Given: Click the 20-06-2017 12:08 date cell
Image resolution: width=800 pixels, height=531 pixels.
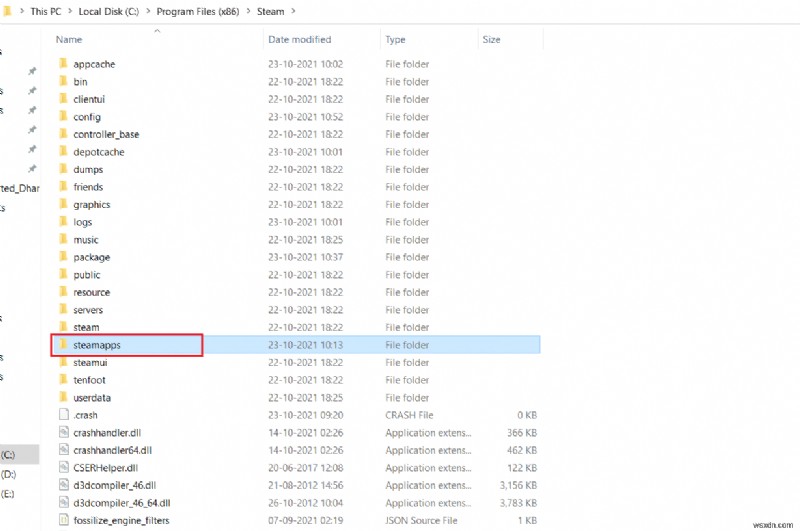Looking at the screenshot, I should (305, 468).
